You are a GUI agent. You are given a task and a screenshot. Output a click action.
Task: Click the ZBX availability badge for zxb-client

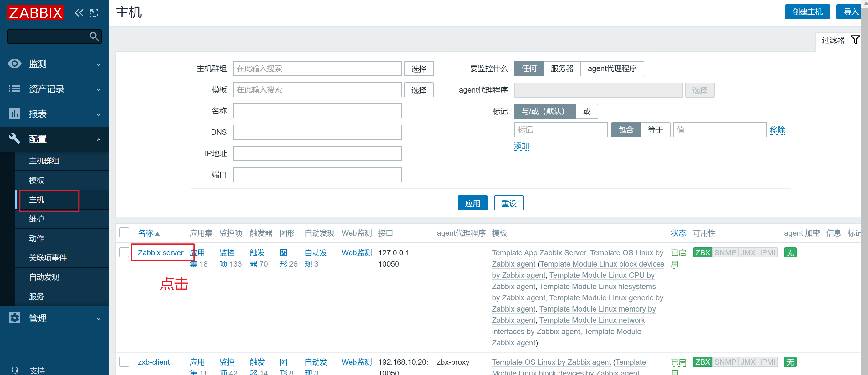[702, 362]
